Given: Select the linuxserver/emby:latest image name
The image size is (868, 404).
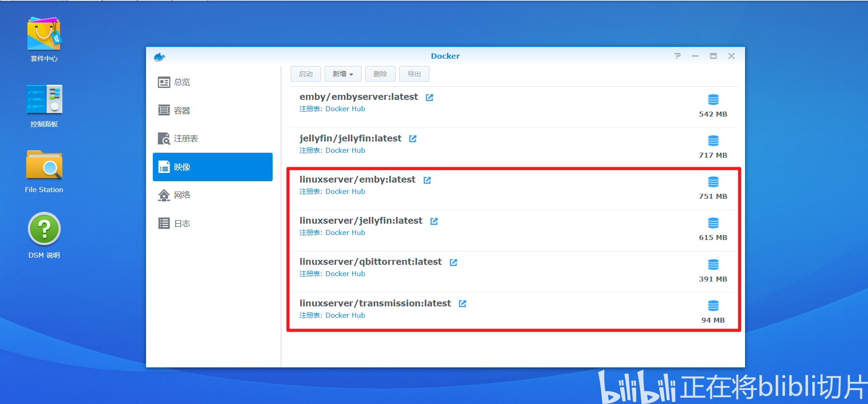Looking at the screenshot, I should (x=357, y=179).
